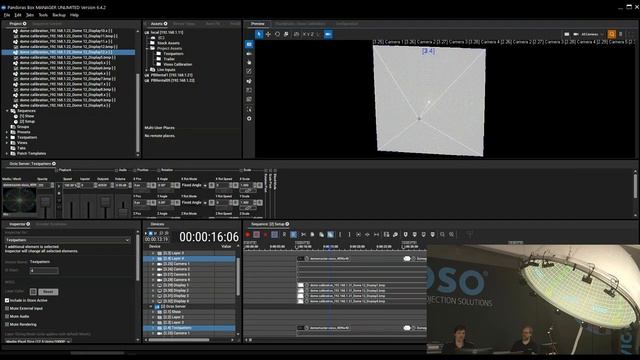Image resolution: width=640 pixels, height=360 pixels.
Task: Click the layer color swatch beside Reset
Action: pos(33,291)
